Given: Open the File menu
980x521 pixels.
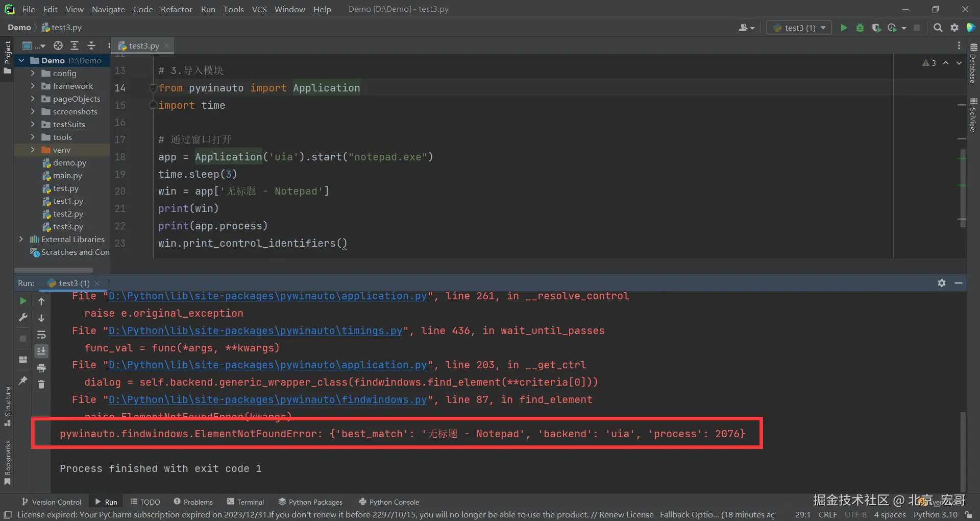Looking at the screenshot, I should point(29,9).
